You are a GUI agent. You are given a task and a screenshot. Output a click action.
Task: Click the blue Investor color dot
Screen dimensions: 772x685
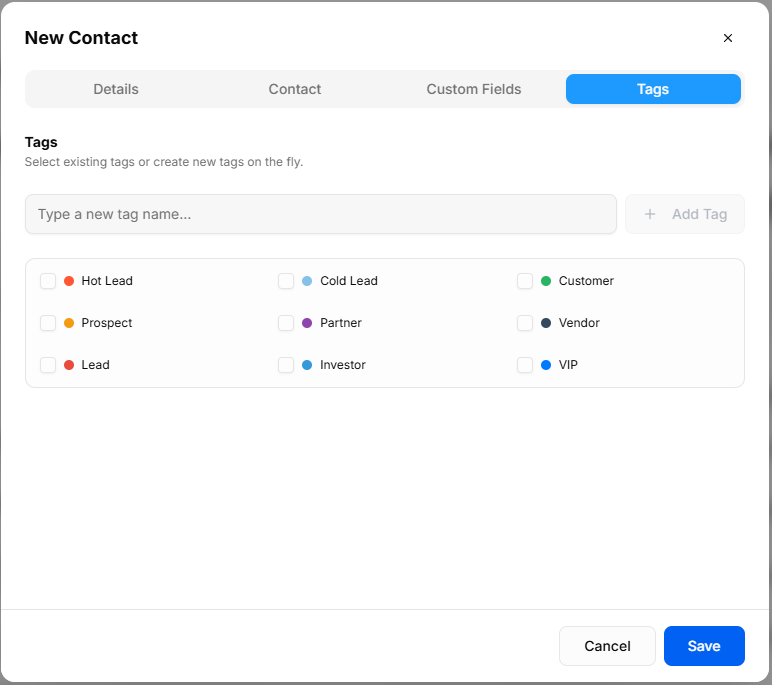pyautogui.click(x=307, y=365)
